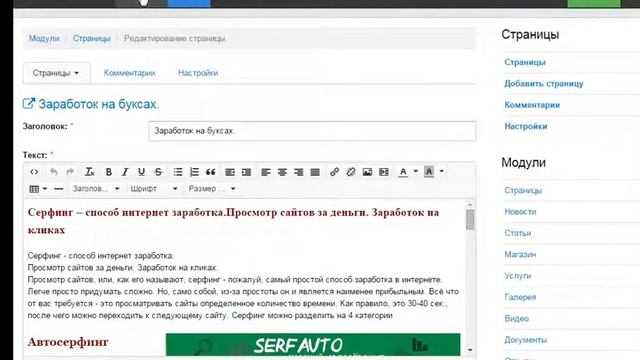This screenshot has height=360, width=640.
Task: Click the insert image icon
Action: pyautogui.click(x=367, y=172)
